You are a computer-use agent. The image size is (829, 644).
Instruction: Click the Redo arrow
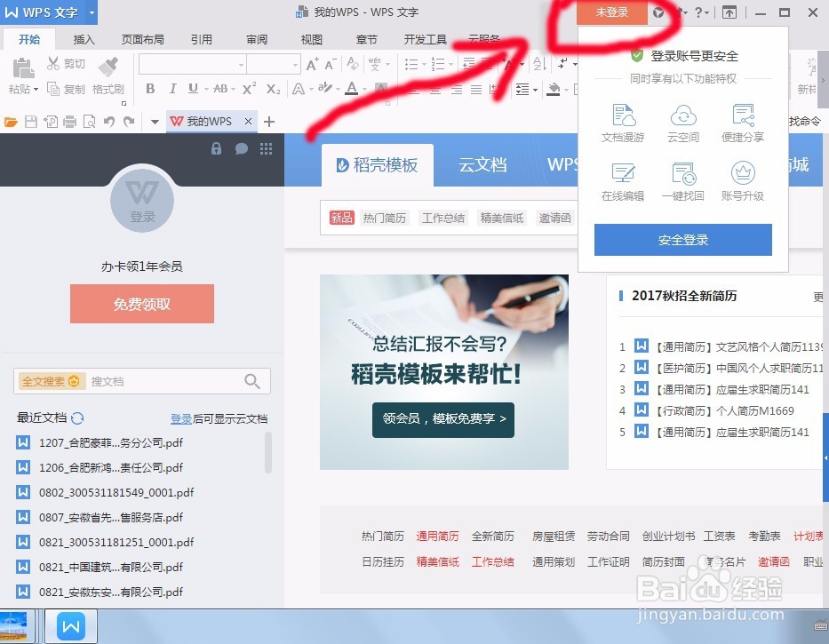(129, 123)
